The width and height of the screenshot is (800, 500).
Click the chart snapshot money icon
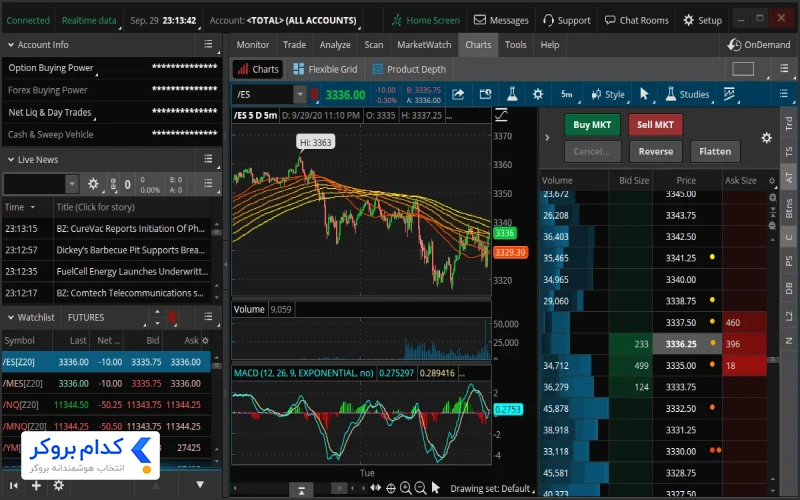485,94
